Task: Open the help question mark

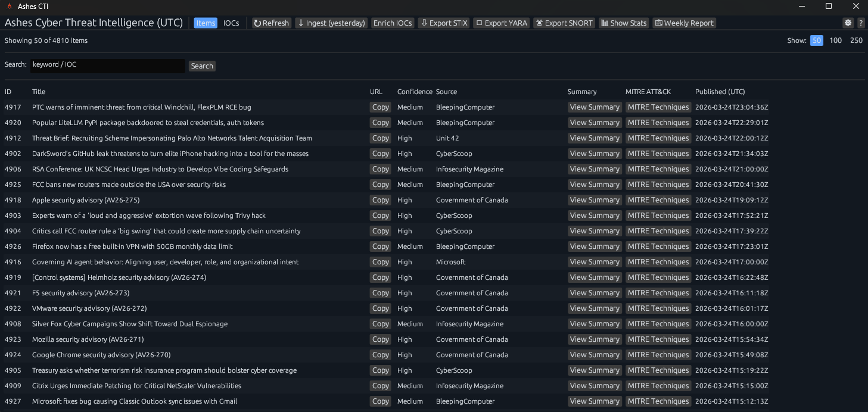Action: tap(861, 23)
